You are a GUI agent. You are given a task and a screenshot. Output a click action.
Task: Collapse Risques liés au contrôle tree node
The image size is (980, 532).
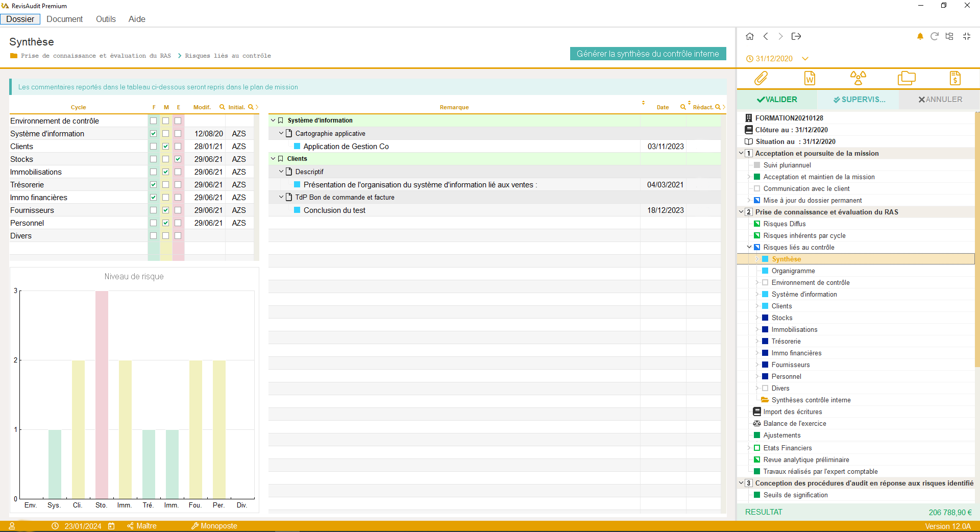pos(749,248)
